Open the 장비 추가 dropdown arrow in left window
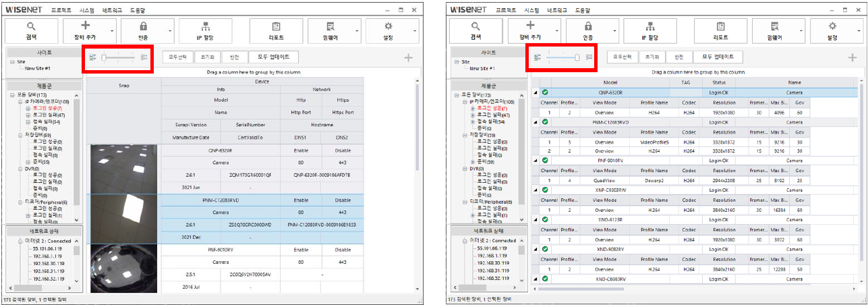868x305 pixels. pos(112,31)
